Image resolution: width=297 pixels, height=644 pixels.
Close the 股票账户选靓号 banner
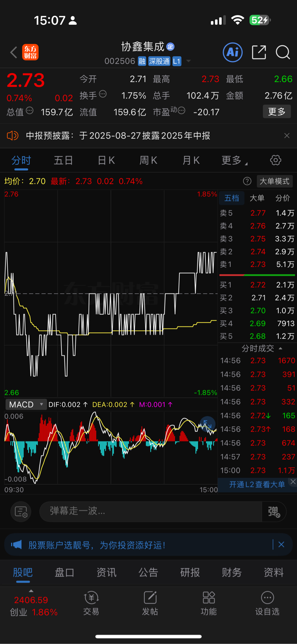coord(282,545)
